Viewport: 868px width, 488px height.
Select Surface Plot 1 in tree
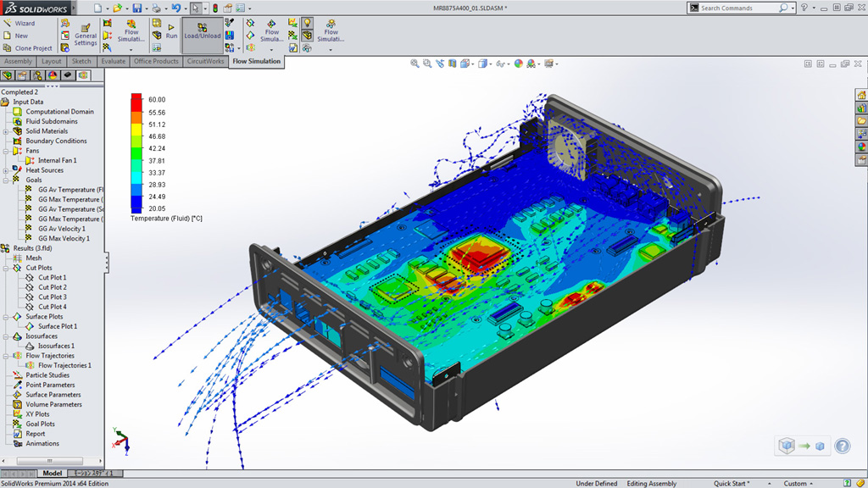coord(57,326)
